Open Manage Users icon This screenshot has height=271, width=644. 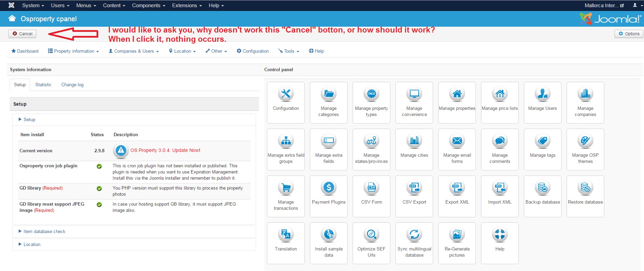tap(543, 102)
